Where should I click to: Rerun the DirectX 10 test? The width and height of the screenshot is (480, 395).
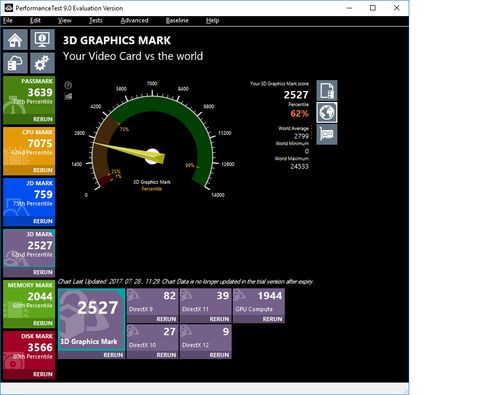coord(166,355)
